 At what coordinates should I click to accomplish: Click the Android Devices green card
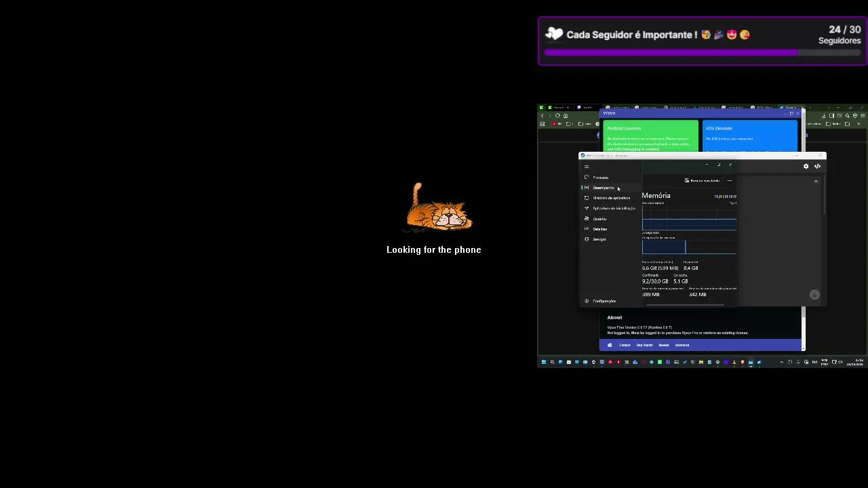[x=650, y=136]
